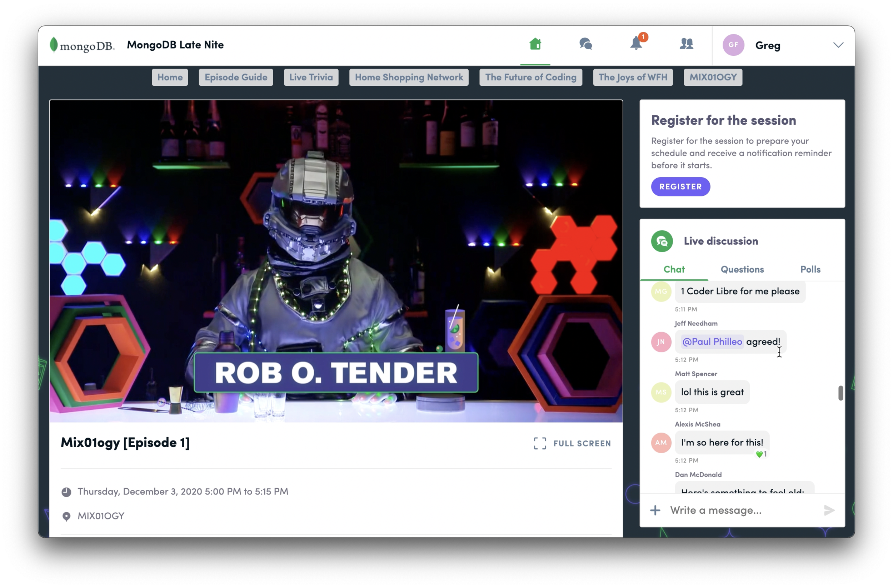Click the send message arrow icon
The image size is (893, 588).
click(829, 510)
